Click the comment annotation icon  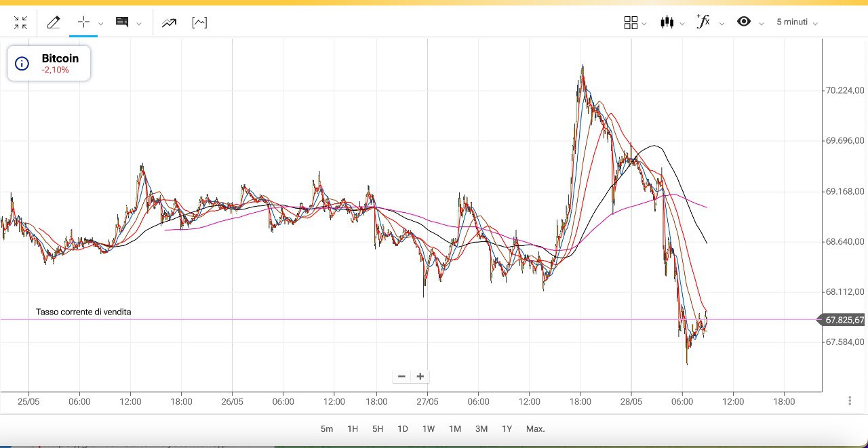point(122,22)
